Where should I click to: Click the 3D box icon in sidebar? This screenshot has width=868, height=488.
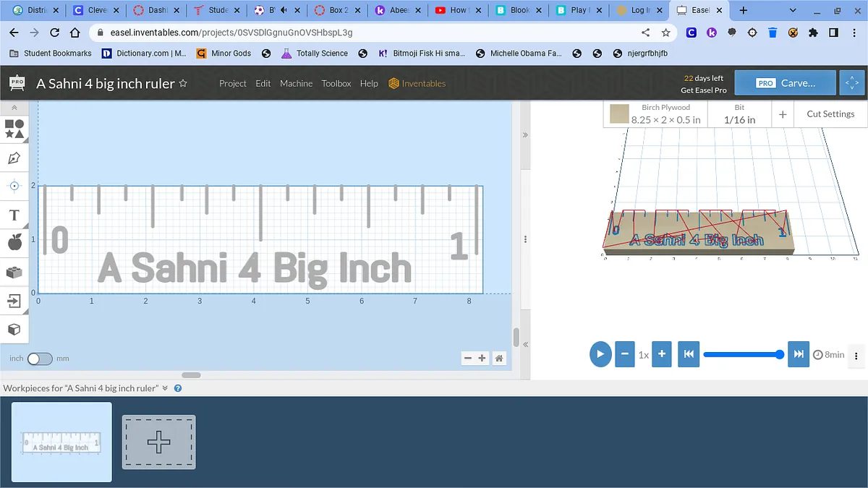click(x=14, y=330)
